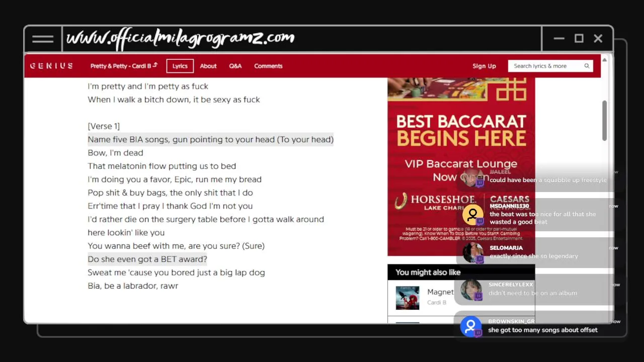644x362 pixels.
Task: Click lyric 'Bia, be a labrador, rawr'
Action: (133, 286)
